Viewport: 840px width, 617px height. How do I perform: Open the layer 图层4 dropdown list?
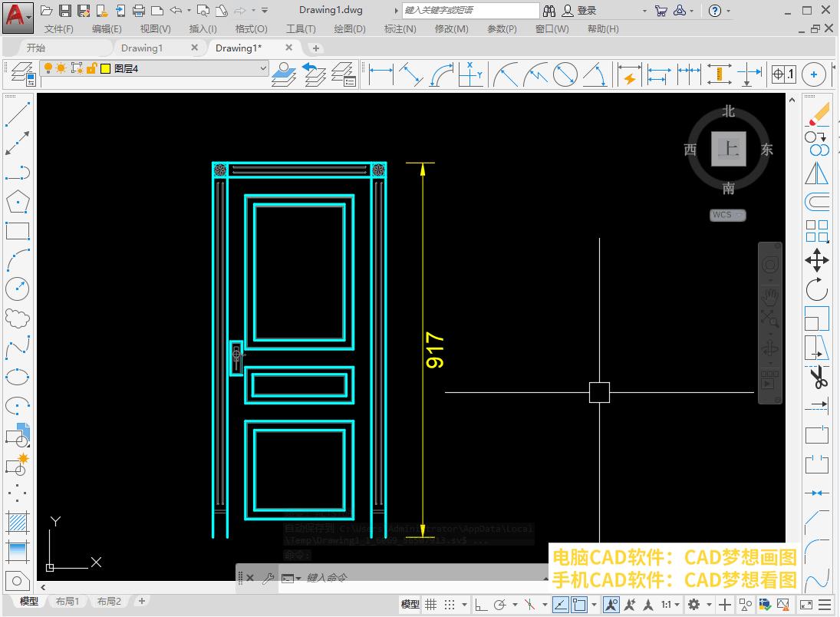[263, 68]
